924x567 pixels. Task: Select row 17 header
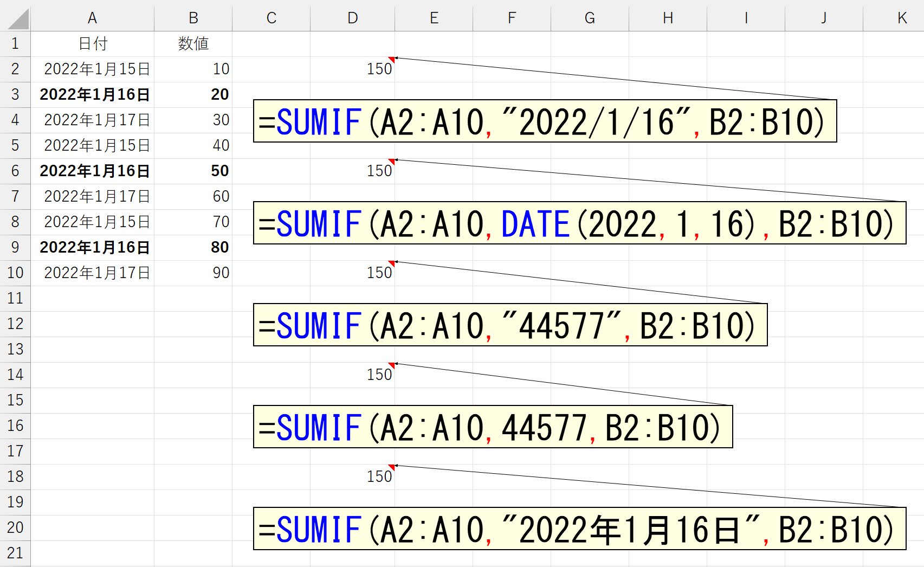pyautogui.click(x=15, y=452)
